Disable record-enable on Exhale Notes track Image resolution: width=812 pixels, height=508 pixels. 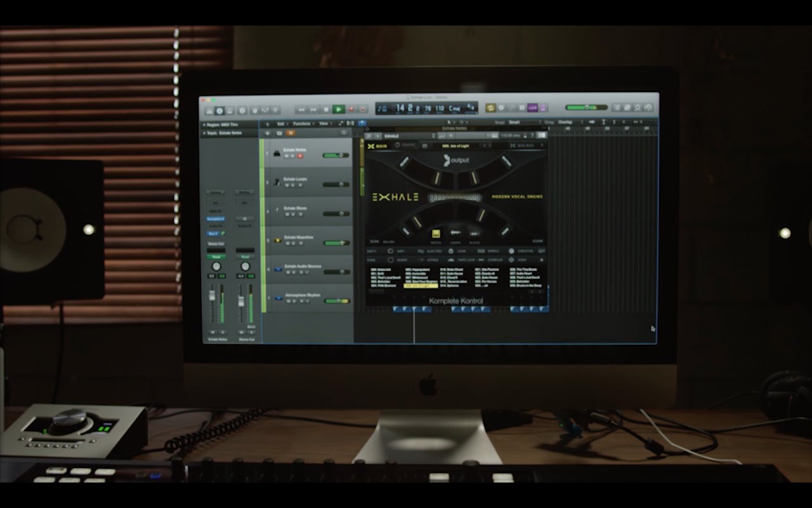(299, 156)
